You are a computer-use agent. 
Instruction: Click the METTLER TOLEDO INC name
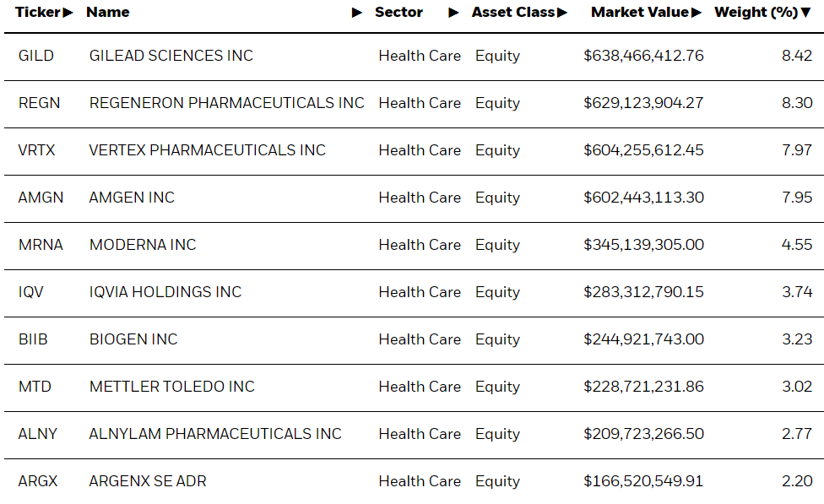point(172,387)
